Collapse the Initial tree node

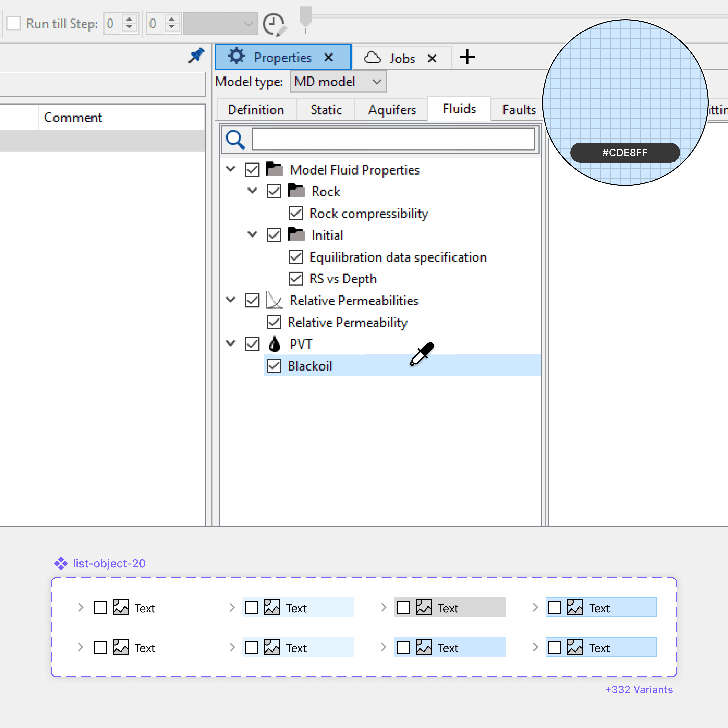pyautogui.click(x=252, y=234)
